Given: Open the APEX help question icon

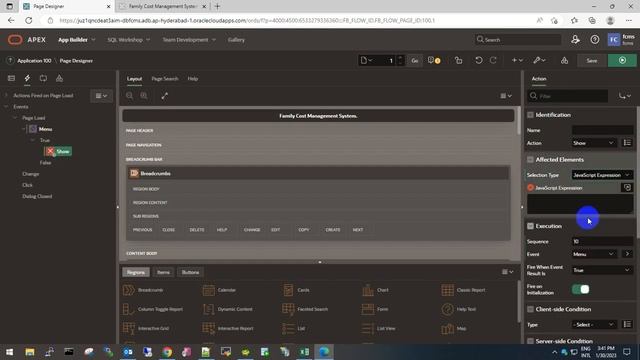Looking at the screenshot, I should [x=595, y=40].
